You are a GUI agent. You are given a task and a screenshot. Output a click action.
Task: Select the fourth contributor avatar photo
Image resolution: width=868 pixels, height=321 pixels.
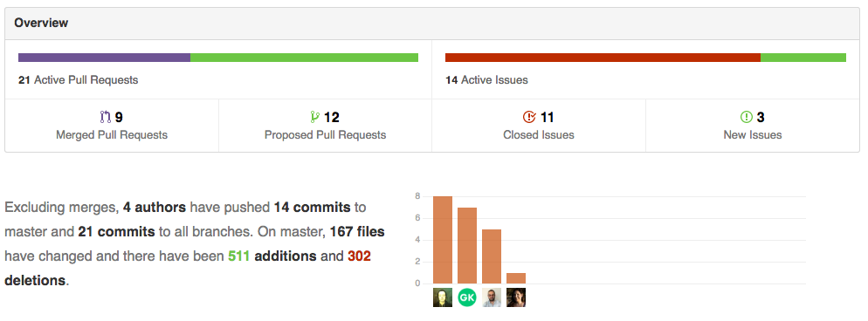click(x=516, y=297)
